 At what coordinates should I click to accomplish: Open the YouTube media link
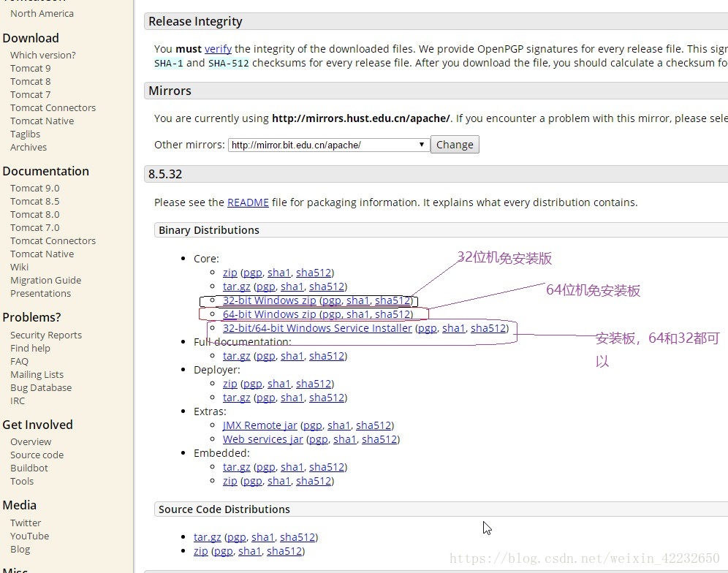coord(29,536)
